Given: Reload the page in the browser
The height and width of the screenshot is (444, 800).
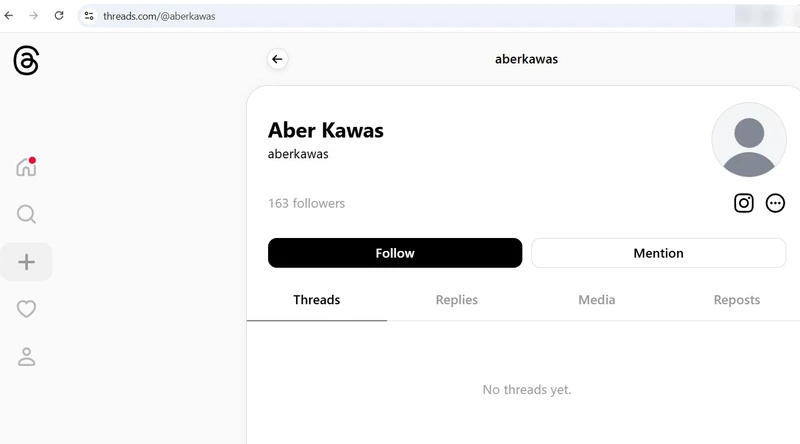Looking at the screenshot, I should 59,16.
